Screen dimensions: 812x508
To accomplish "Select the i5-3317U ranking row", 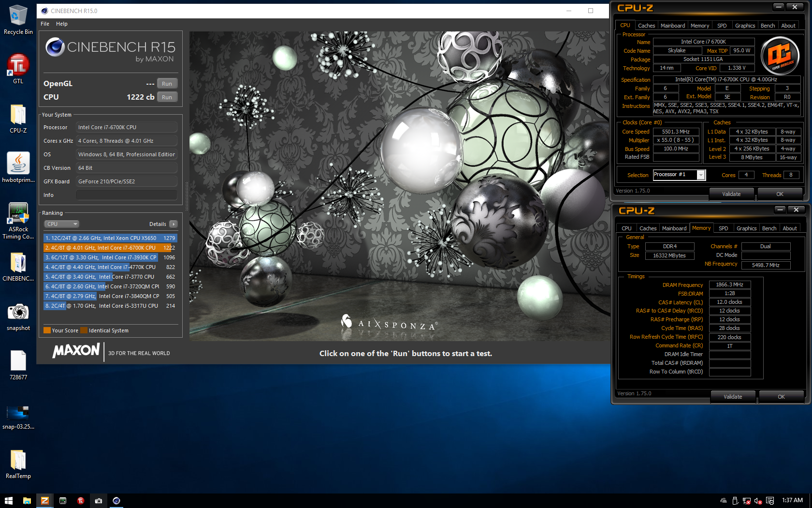I will (110, 306).
